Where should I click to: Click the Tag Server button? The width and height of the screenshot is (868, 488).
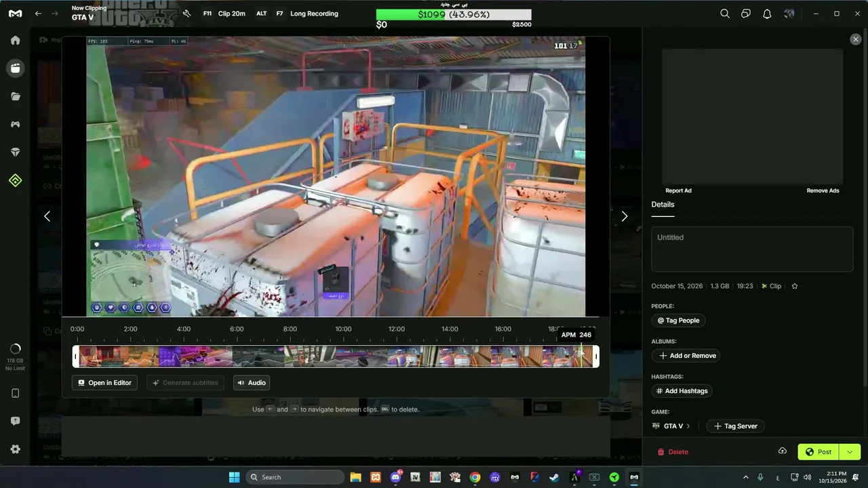point(736,426)
